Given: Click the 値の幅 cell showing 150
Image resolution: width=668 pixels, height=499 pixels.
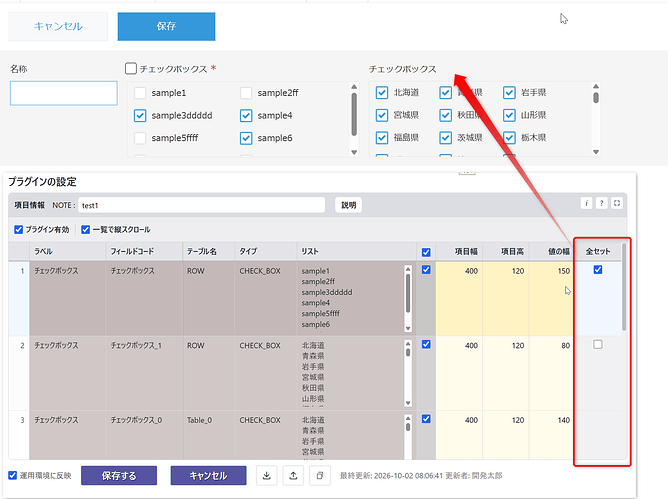Looking at the screenshot, I should (551, 298).
